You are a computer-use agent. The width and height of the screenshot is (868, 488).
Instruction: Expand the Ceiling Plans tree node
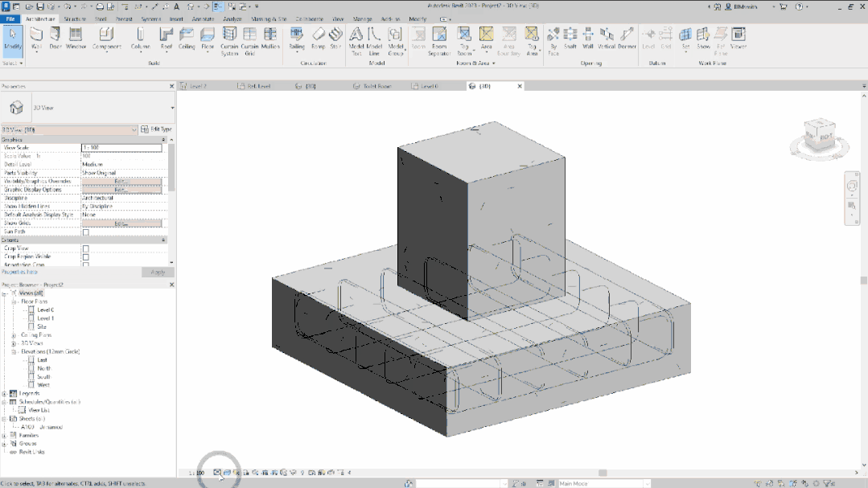click(14, 334)
